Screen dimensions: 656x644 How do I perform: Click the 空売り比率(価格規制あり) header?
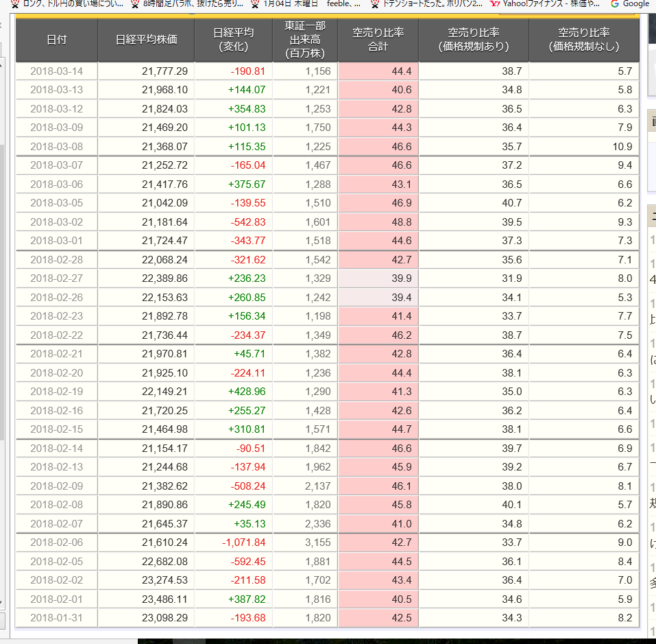[473, 39]
